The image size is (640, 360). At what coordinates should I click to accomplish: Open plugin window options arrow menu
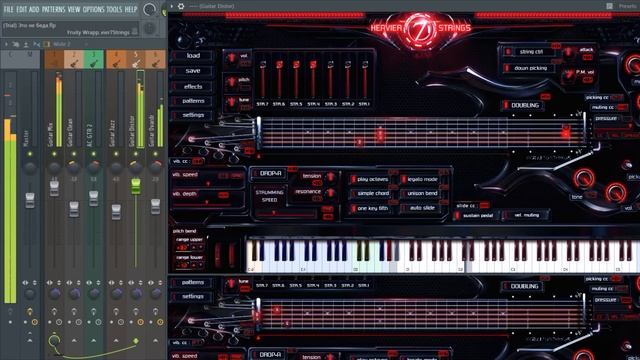[172, 6]
